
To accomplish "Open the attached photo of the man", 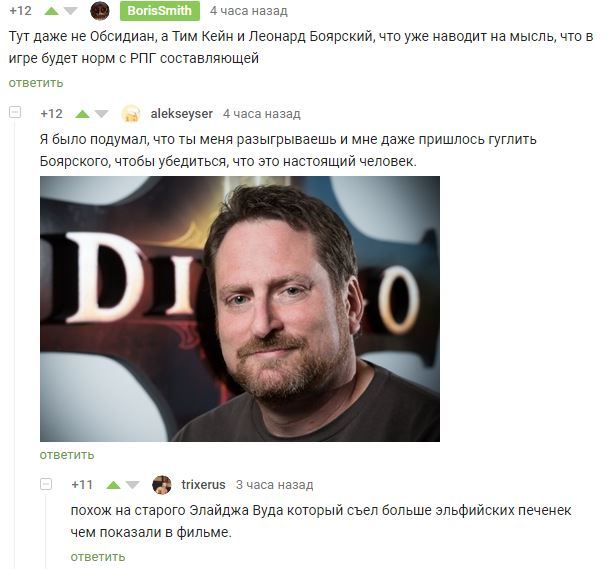I will click(240, 309).
